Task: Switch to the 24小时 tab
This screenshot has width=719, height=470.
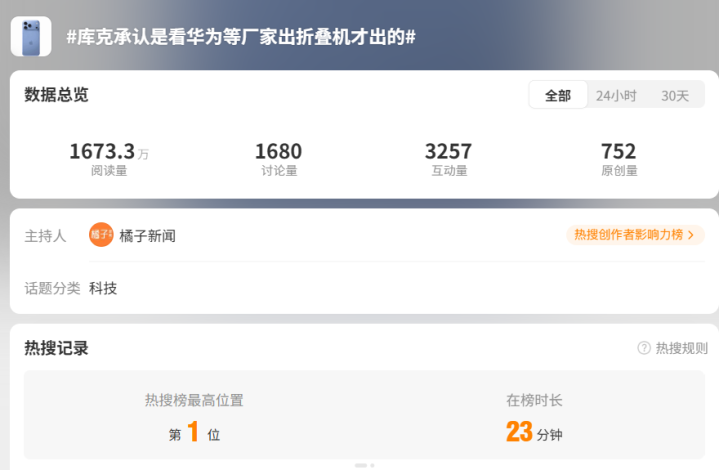Action: pos(616,95)
